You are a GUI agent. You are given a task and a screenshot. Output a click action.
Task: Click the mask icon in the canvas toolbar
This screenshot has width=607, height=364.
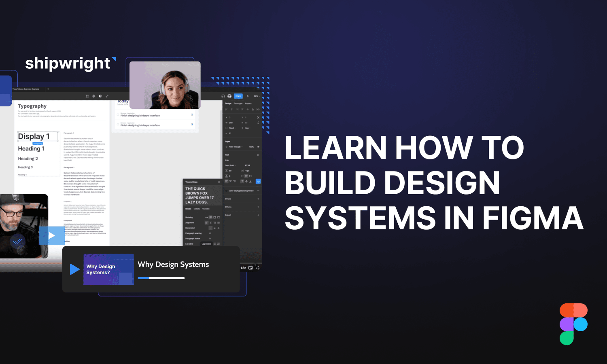coord(100,96)
